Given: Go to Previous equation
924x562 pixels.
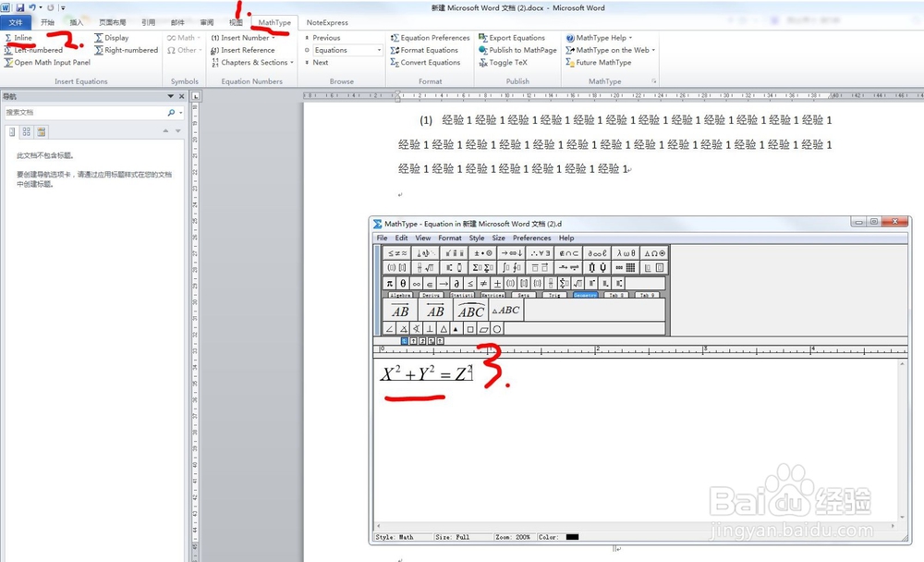Looking at the screenshot, I should click(322, 38).
